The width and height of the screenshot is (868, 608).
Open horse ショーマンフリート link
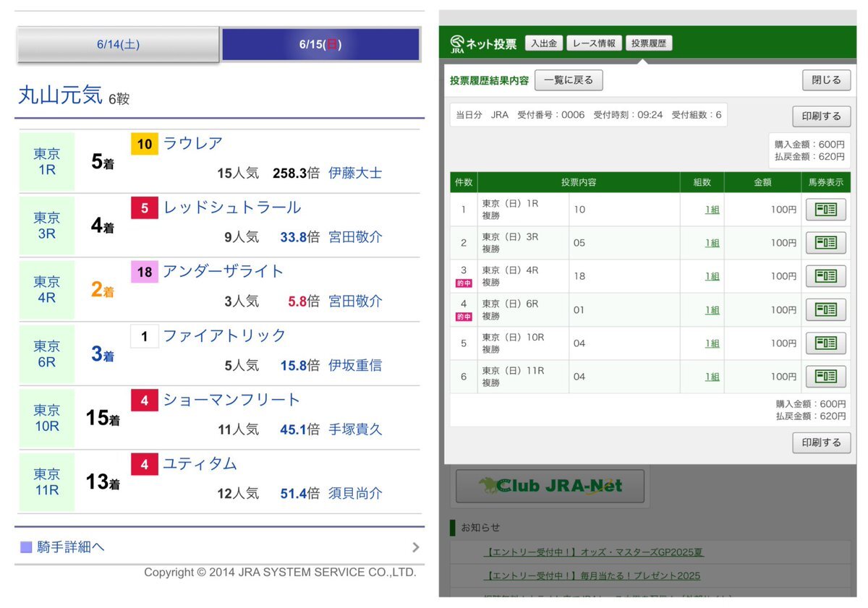(231, 400)
